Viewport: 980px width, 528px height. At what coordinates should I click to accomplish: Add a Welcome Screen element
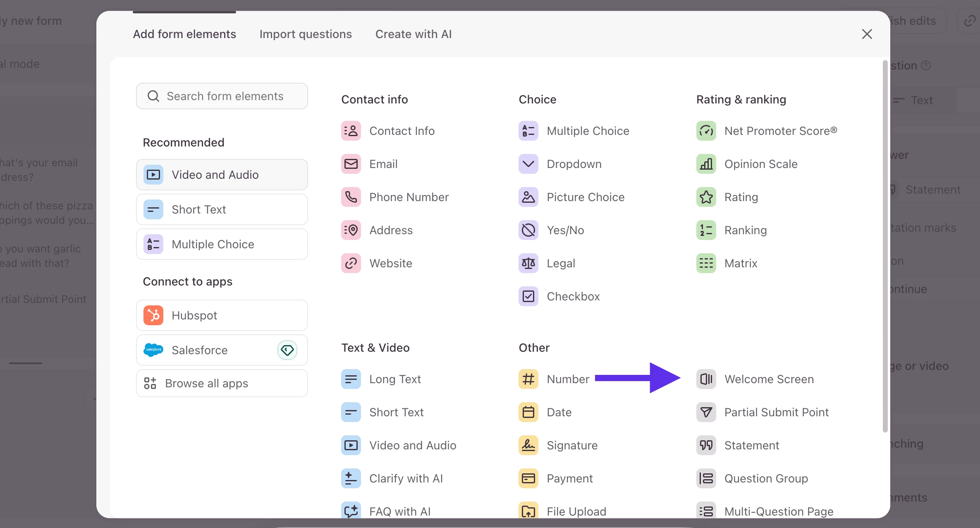[769, 379]
